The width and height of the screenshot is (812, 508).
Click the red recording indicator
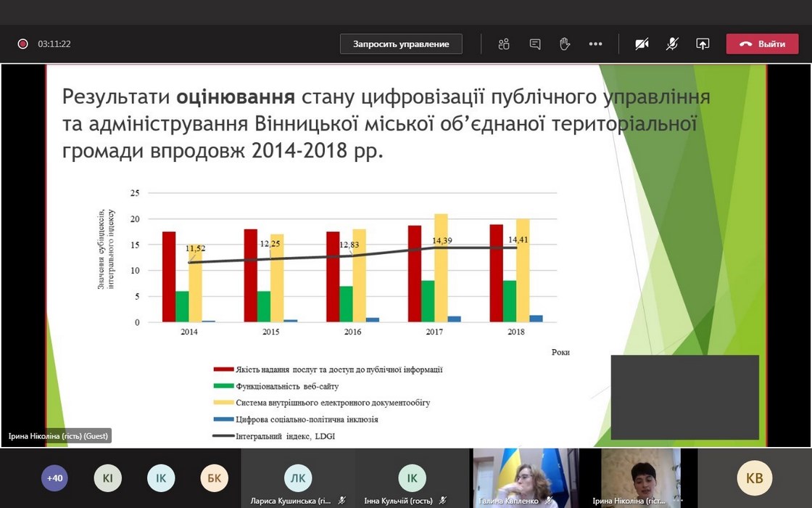pos(22,44)
